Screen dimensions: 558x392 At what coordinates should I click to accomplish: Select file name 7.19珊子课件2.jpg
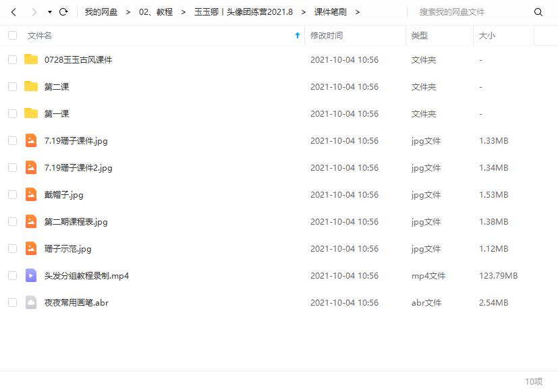(x=78, y=168)
